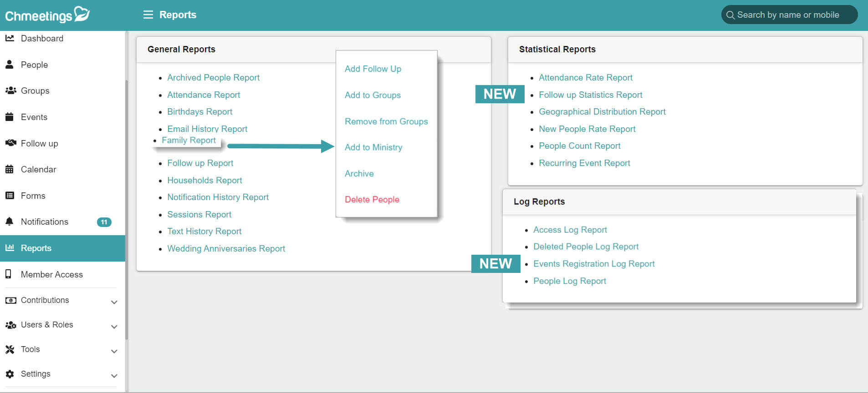
Task: Choose Archive in the popup menu
Action: click(x=359, y=173)
